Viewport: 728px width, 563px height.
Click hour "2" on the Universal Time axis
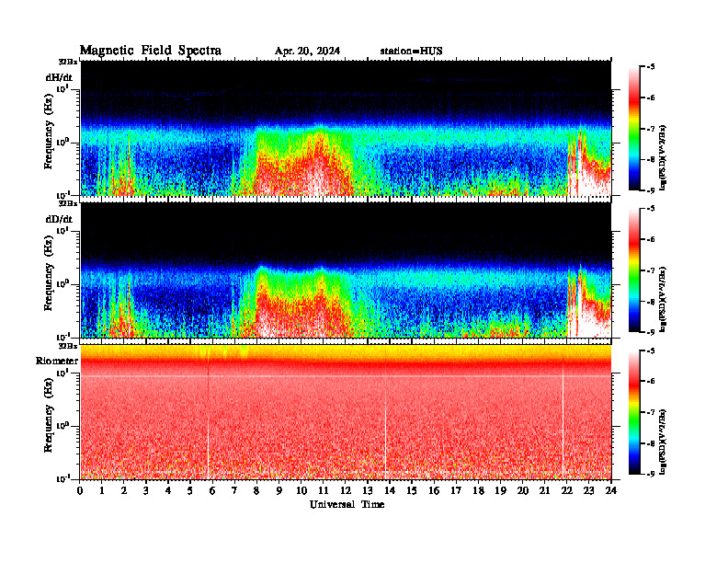click(123, 490)
